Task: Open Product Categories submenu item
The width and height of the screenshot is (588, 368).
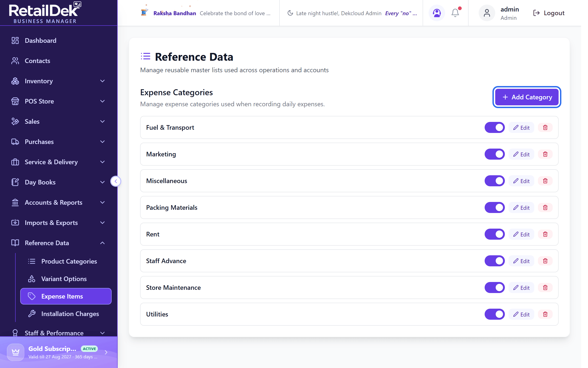Action: pos(66,262)
